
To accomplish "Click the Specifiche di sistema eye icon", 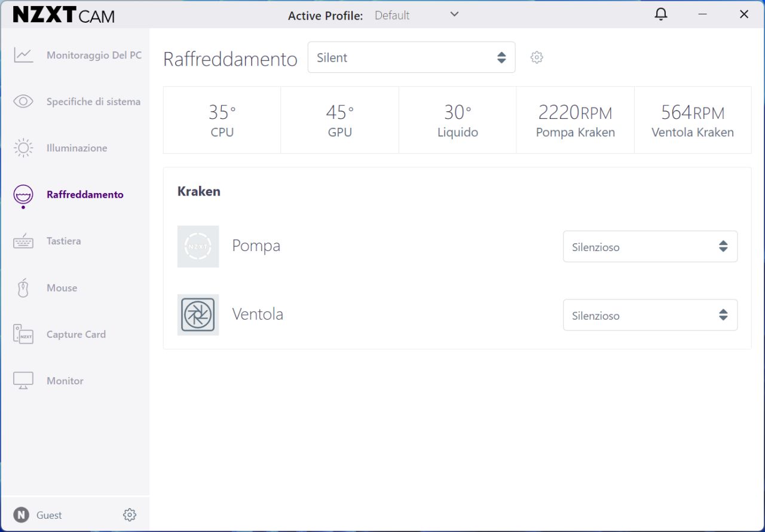I will click(x=23, y=102).
